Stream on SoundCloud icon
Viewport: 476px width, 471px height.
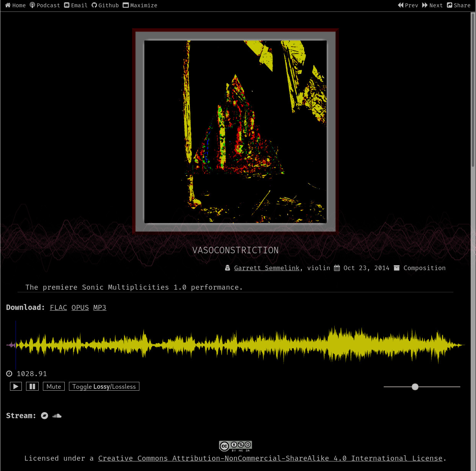(57, 416)
